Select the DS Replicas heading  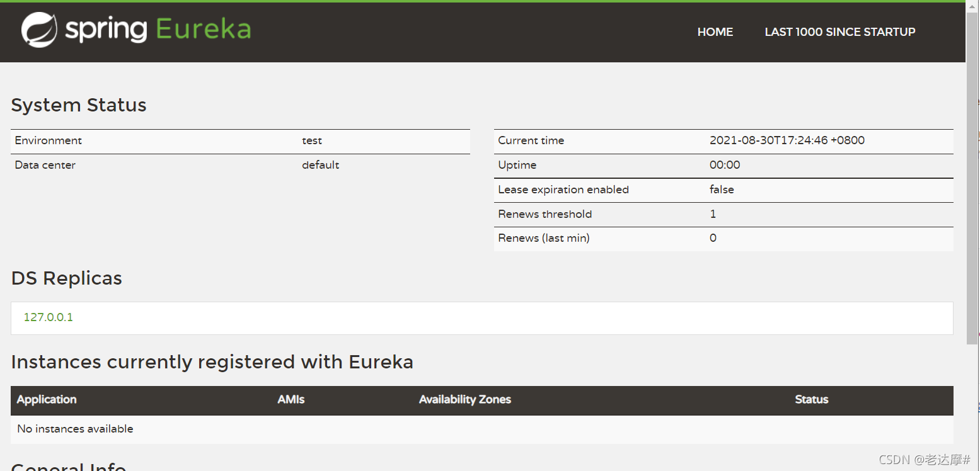67,278
